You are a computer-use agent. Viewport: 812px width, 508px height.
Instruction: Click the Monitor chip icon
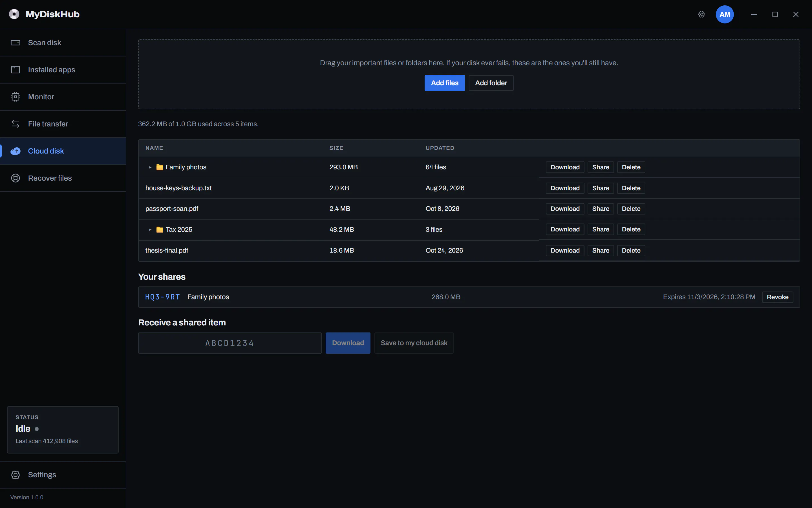(x=16, y=97)
